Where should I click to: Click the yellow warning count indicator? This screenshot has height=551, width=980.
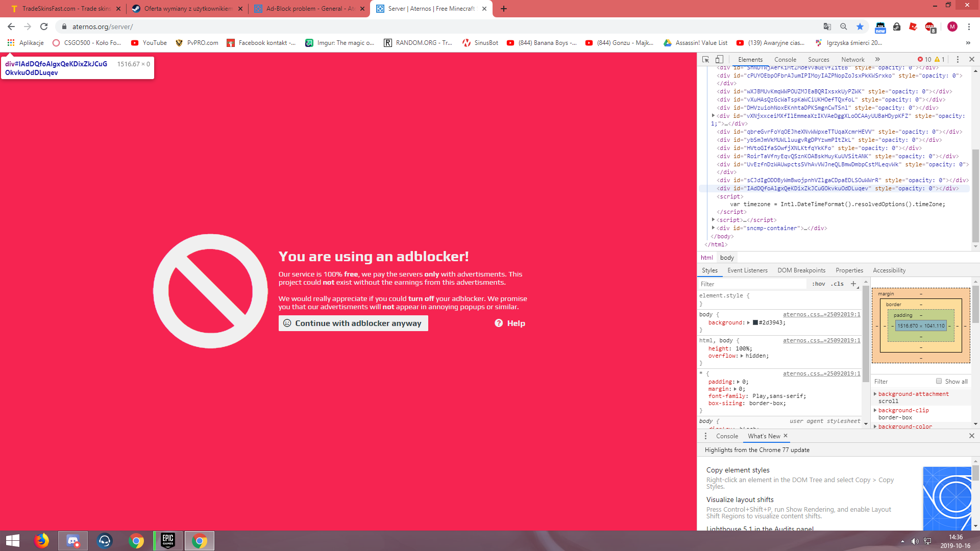point(940,59)
